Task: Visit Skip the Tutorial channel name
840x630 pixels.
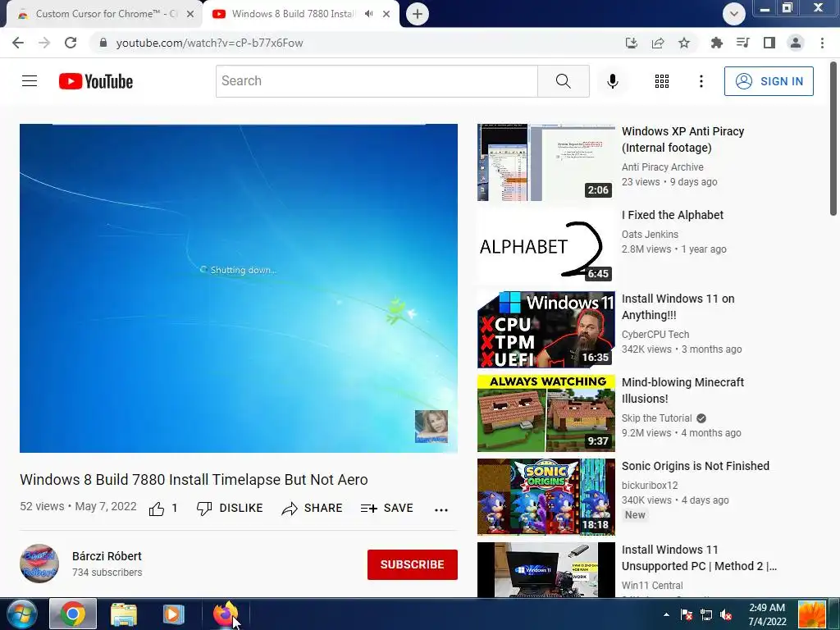Action: [x=656, y=418]
